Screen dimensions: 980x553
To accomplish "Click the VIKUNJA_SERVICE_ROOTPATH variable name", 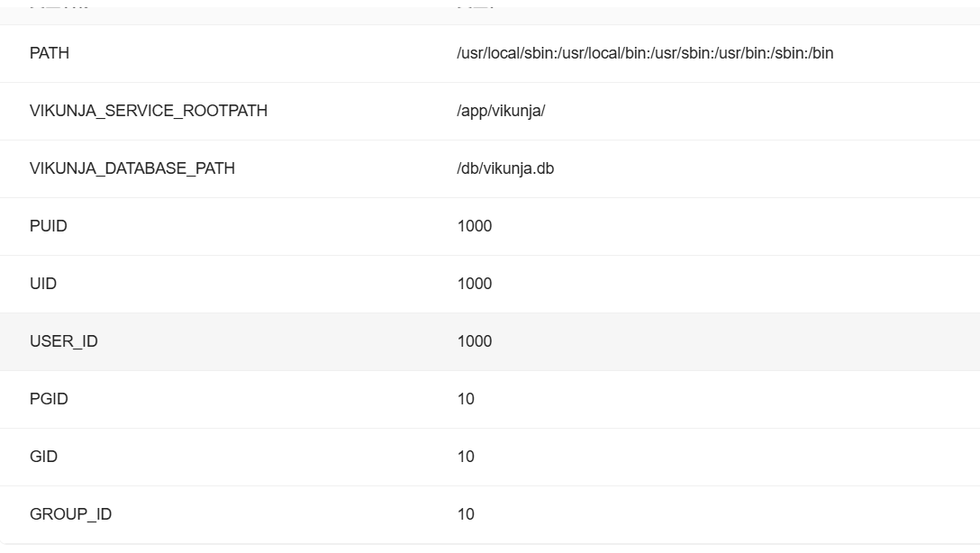I will point(149,111).
